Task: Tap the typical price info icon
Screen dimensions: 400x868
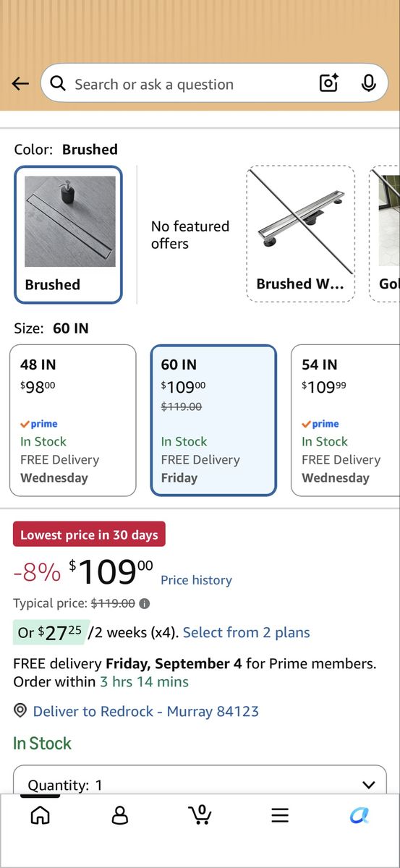Action: 145,603
